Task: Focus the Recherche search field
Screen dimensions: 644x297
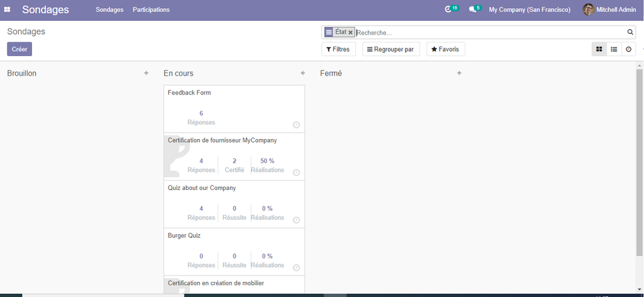Action: click(x=491, y=32)
